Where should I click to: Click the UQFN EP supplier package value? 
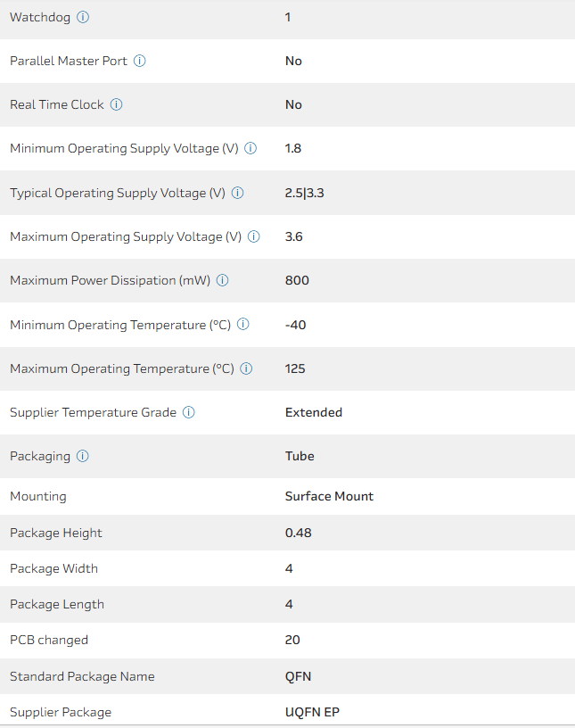(x=312, y=712)
